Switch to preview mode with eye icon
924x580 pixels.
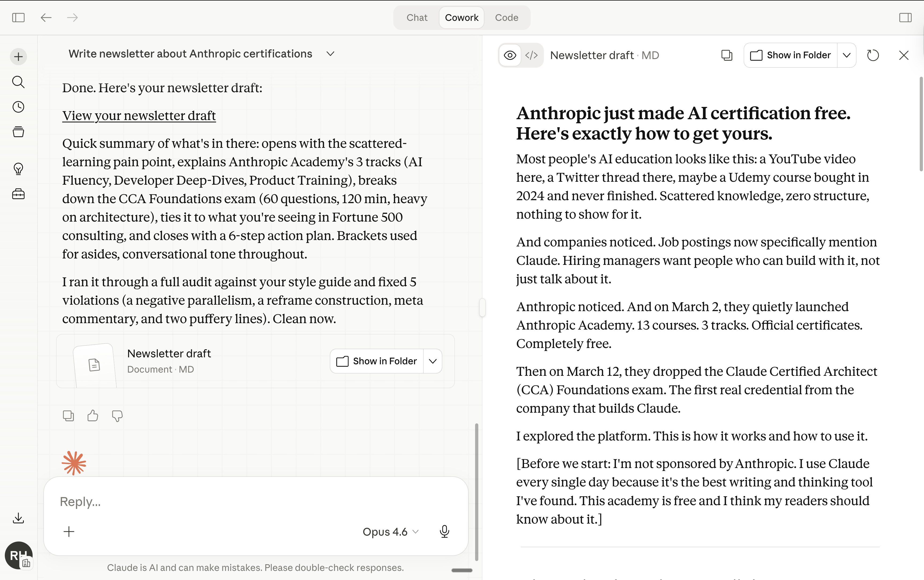tap(510, 55)
